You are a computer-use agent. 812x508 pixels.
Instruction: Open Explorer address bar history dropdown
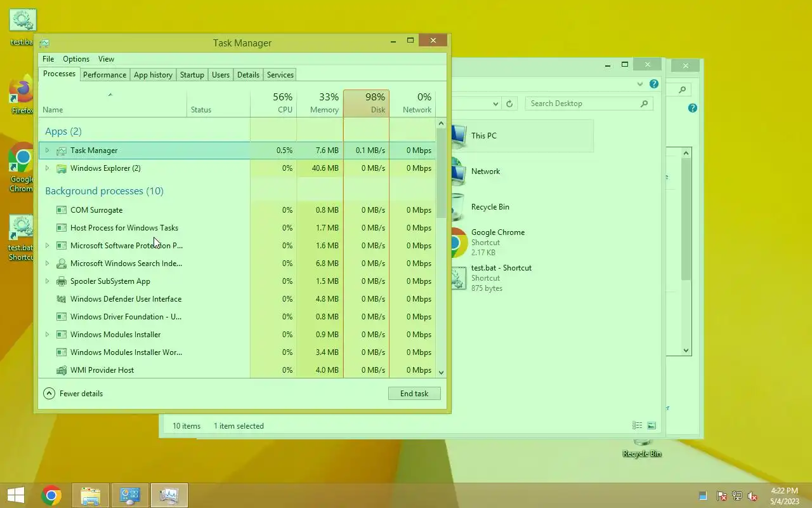[x=495, y=104]
